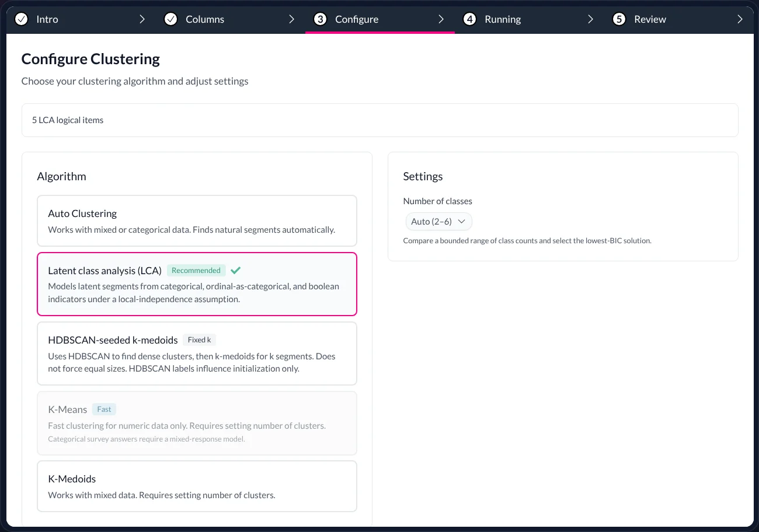Click the Fixed k badge

[199, 339]
